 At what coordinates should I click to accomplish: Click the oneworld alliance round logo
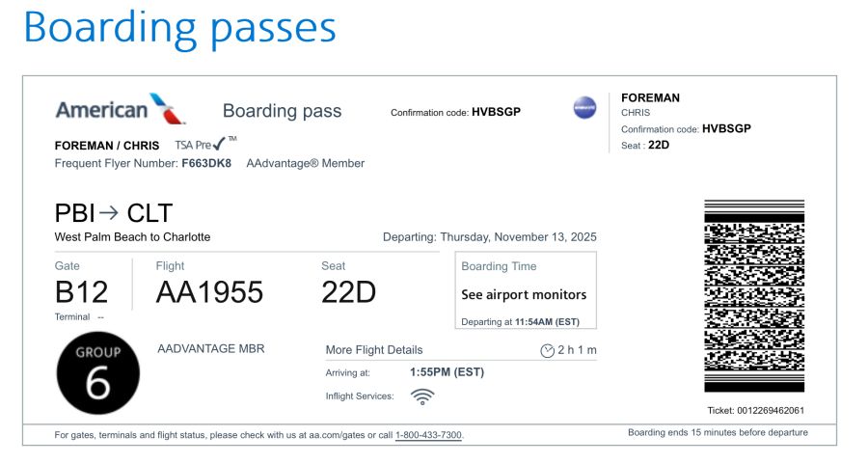[x=584, y=108]
